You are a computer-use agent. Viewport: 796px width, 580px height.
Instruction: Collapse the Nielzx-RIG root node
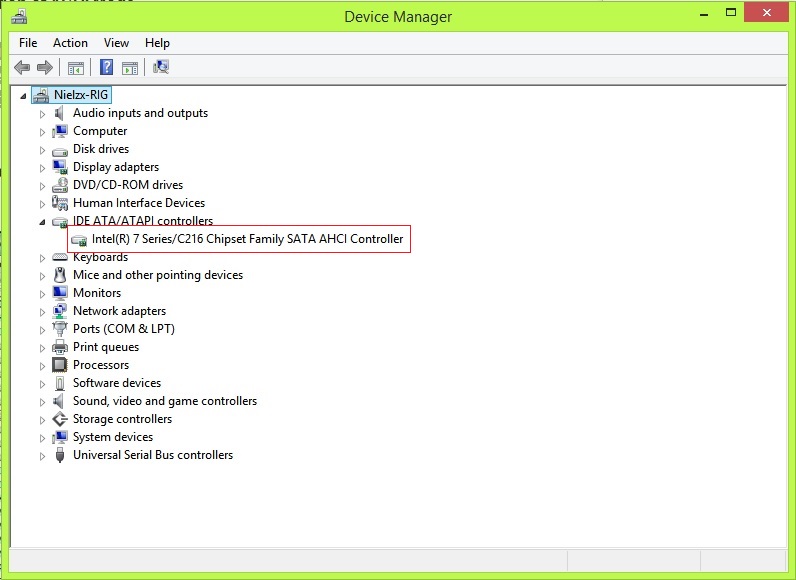(23, 96)
